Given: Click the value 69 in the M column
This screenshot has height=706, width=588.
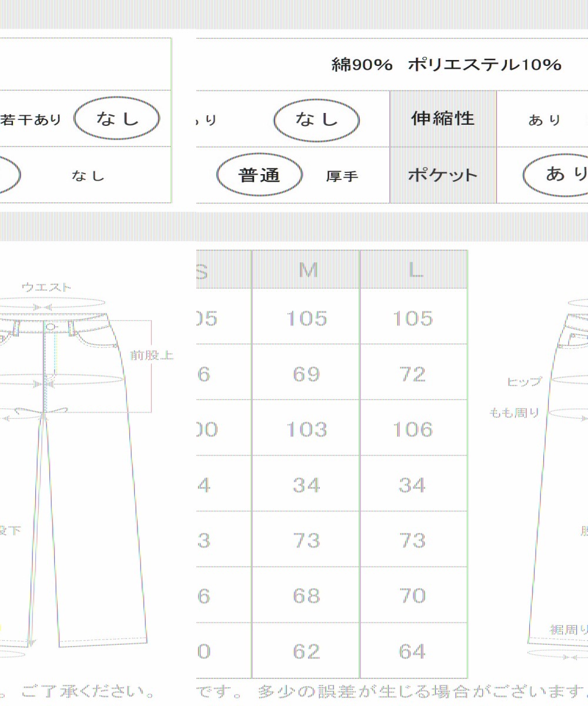Looking at the screenshot, I should pos(306,374).
